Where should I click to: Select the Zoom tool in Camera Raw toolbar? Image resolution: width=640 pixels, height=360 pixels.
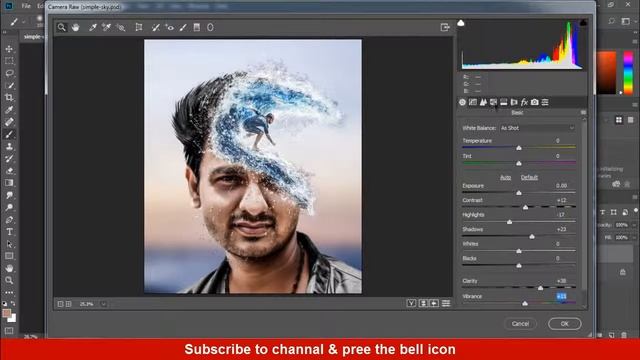pos(62,27)
